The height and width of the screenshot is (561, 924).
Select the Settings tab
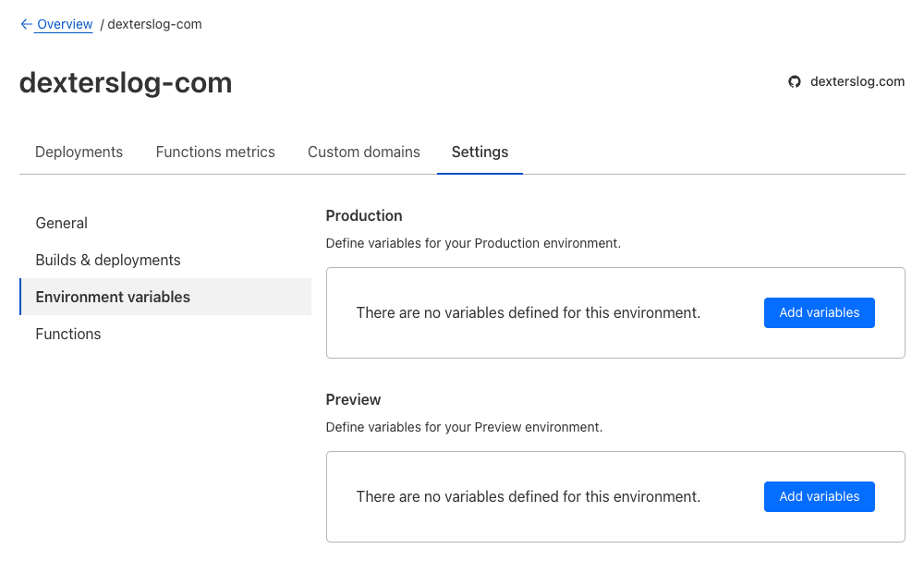480,152
